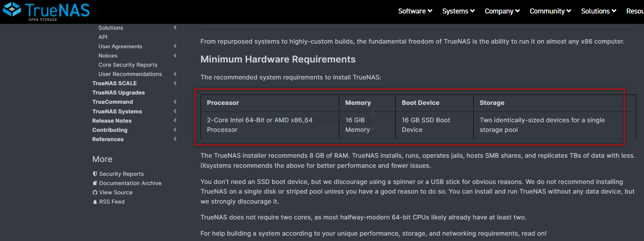Image resolution: width=644 pixels, height=241 pixels.
Task: Go to TrueNAS Upgrades page
Action: pyautogui.click(x=119, y=93)
